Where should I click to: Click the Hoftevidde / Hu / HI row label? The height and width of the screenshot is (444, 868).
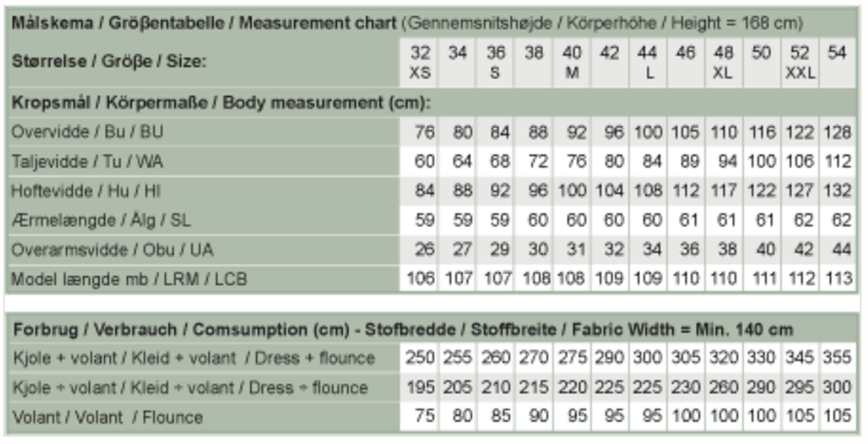point(86,192)
